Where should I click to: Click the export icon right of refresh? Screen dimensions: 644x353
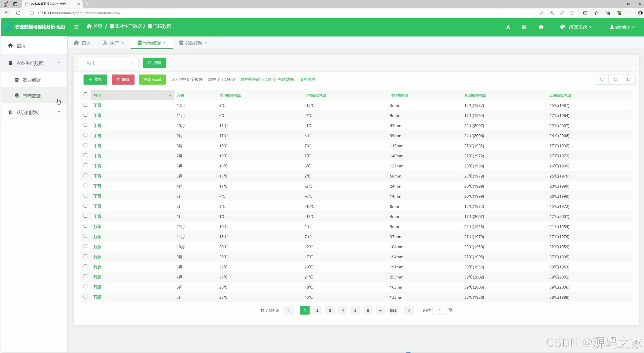pos(629,79)
